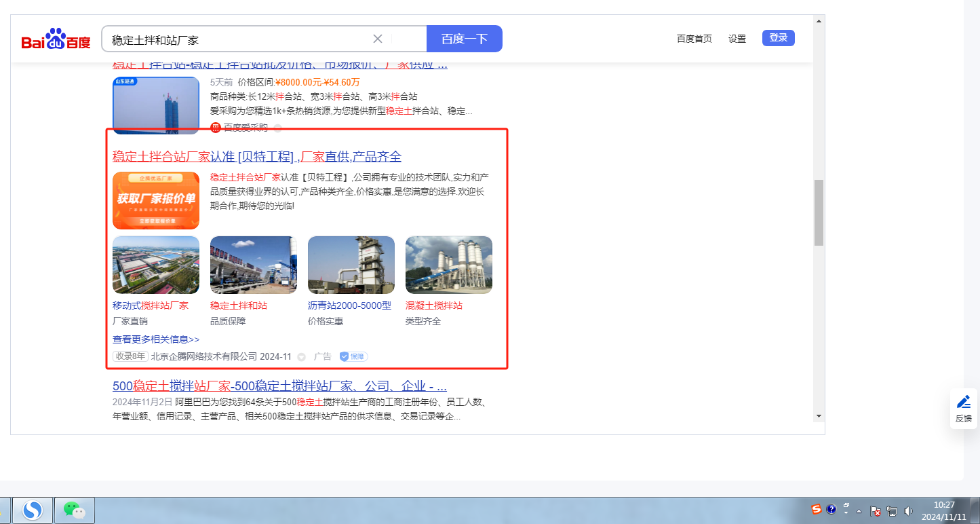
Task: Click the vertical scrollbar thumb
Action: coord(819,212)
